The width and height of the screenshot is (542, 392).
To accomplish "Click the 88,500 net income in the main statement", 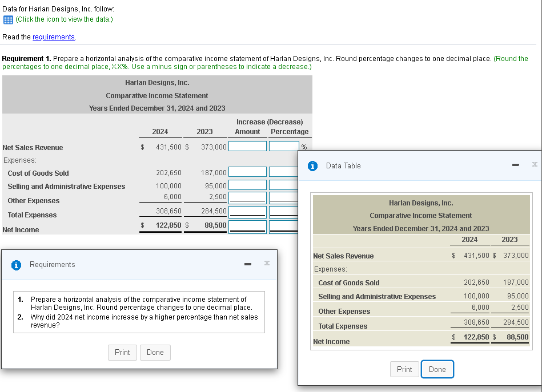I will click(x=215, y=225).
